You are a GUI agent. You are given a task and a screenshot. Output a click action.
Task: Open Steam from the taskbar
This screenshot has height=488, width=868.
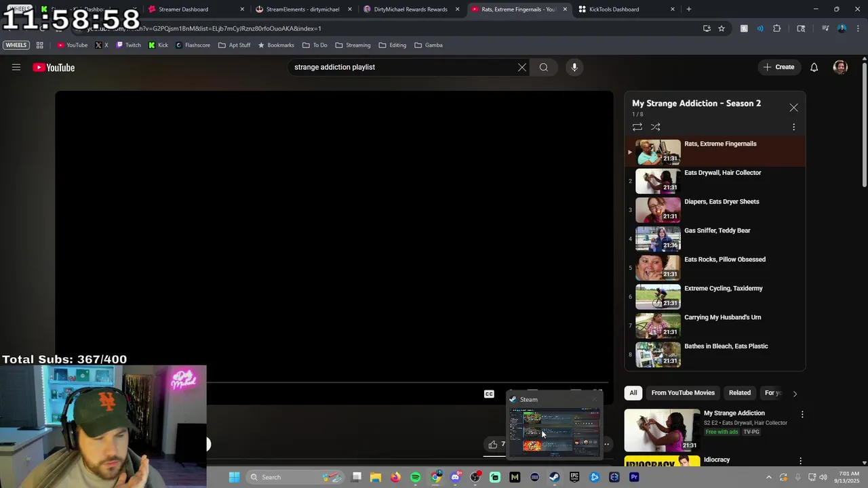tap(554, 477)
